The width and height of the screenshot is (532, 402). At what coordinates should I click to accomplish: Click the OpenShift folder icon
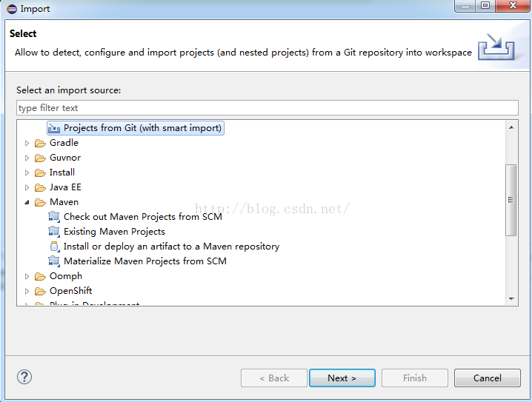click(40, 291)
